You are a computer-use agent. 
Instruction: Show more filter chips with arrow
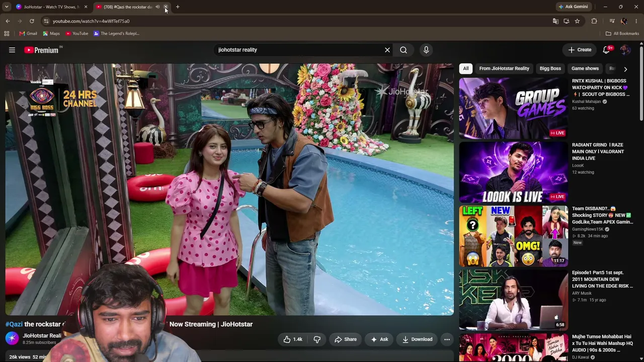pyautogui.click(x=625, y=69)
